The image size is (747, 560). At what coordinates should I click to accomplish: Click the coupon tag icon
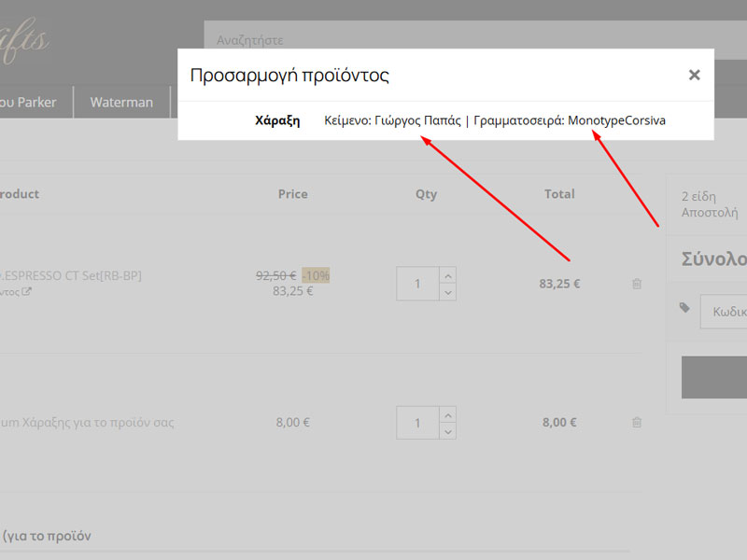684,308
